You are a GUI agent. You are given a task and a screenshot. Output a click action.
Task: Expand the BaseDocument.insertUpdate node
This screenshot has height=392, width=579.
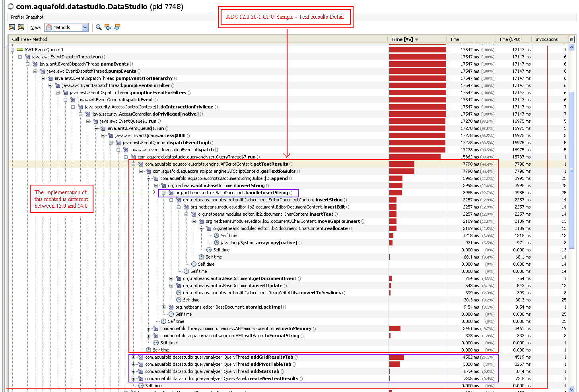coord(171,286)
